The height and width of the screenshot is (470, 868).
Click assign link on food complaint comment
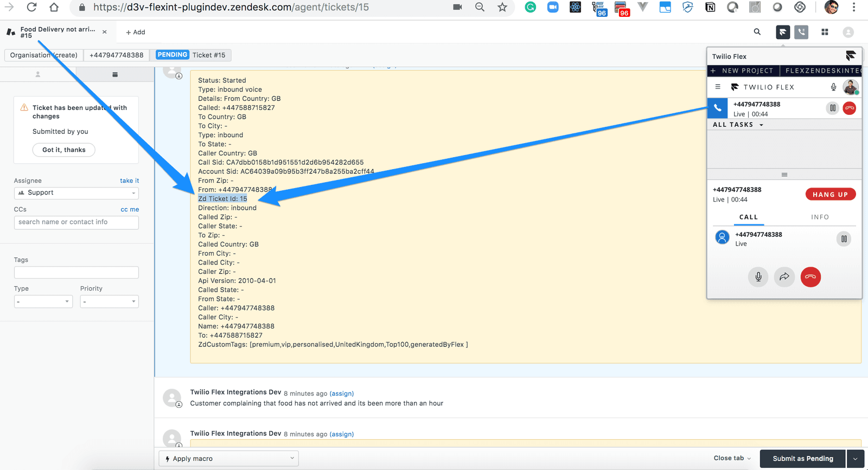click(x=342, y=394)
